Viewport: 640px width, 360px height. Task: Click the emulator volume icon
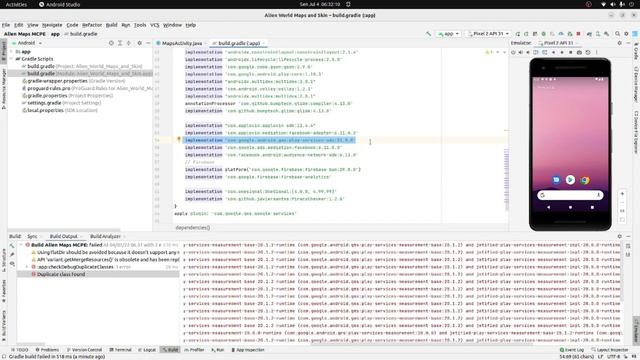tap(521, 52)
